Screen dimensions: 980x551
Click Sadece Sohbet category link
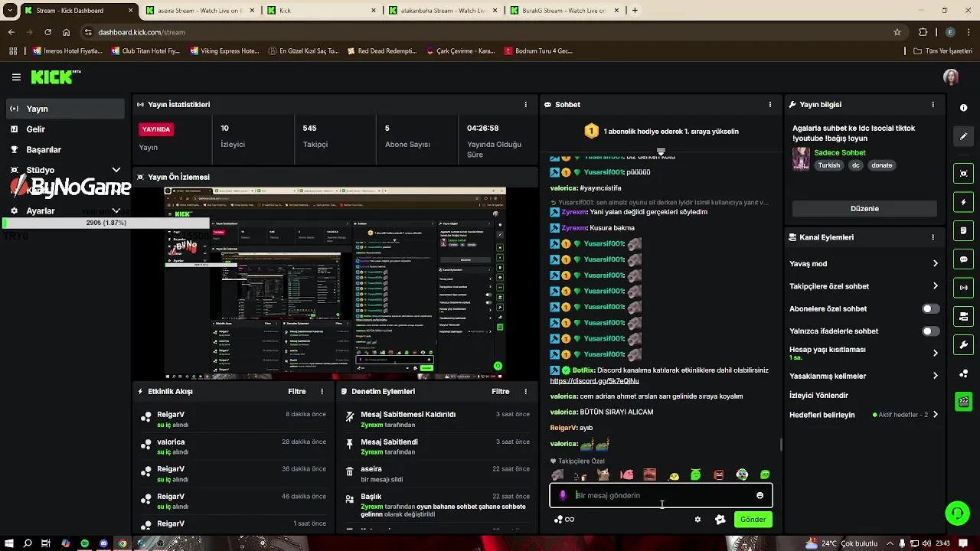click(x=840, y=153)
